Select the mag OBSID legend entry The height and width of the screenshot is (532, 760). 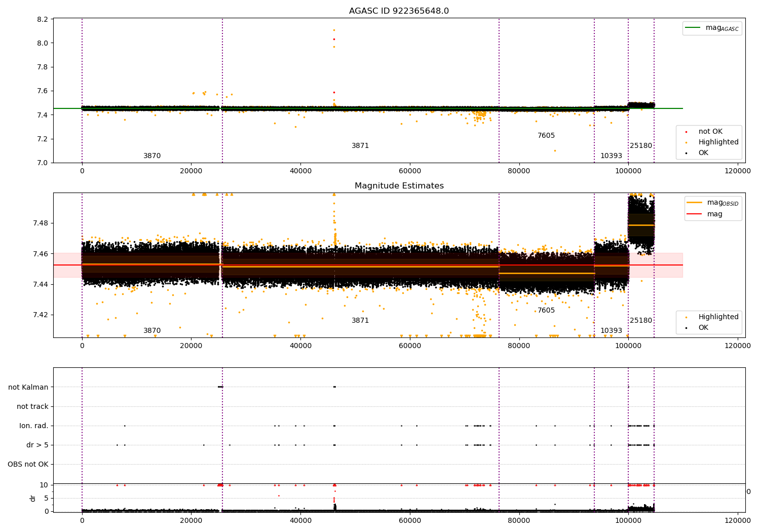712,203
